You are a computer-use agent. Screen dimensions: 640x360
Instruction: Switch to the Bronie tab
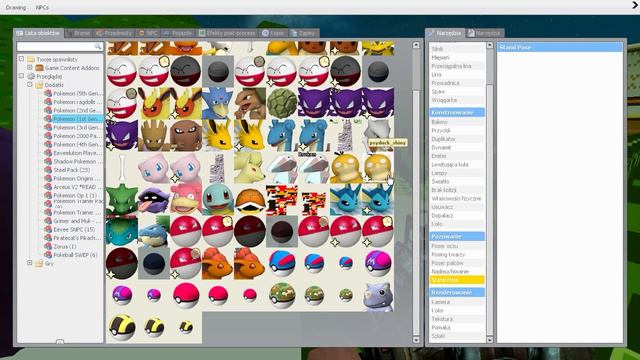(78, 33)
